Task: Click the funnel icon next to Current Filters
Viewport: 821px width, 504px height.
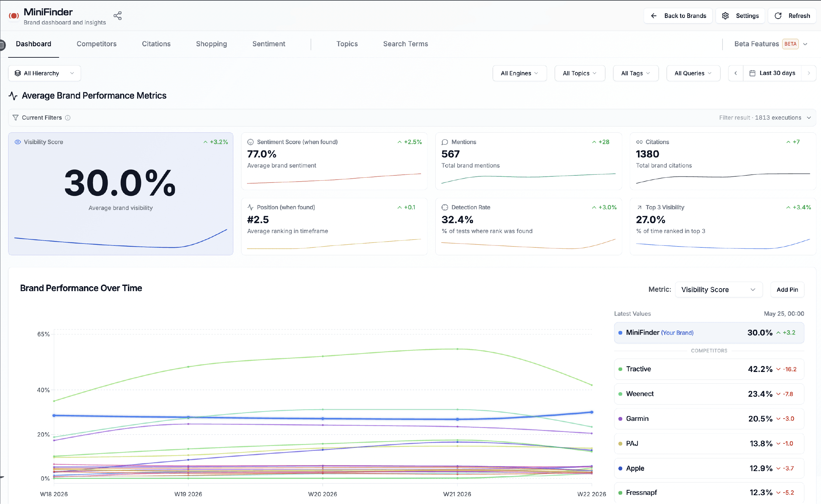Action: click(15, 118)
